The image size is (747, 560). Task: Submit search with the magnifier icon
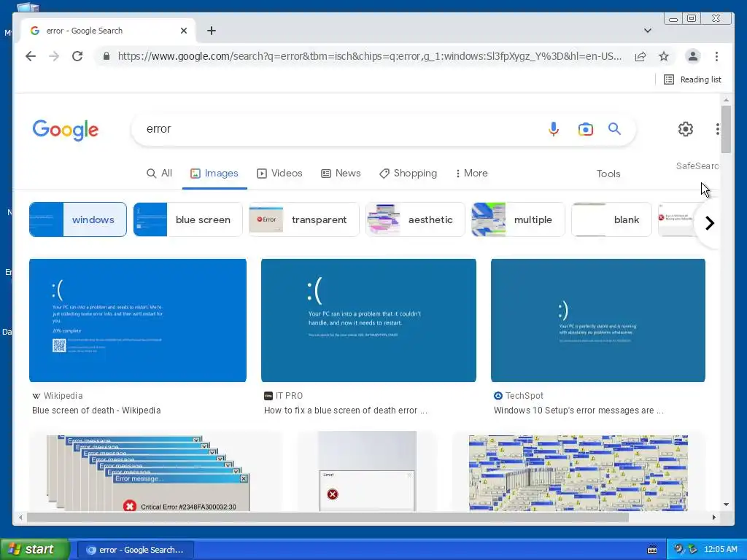coord(614,128)
